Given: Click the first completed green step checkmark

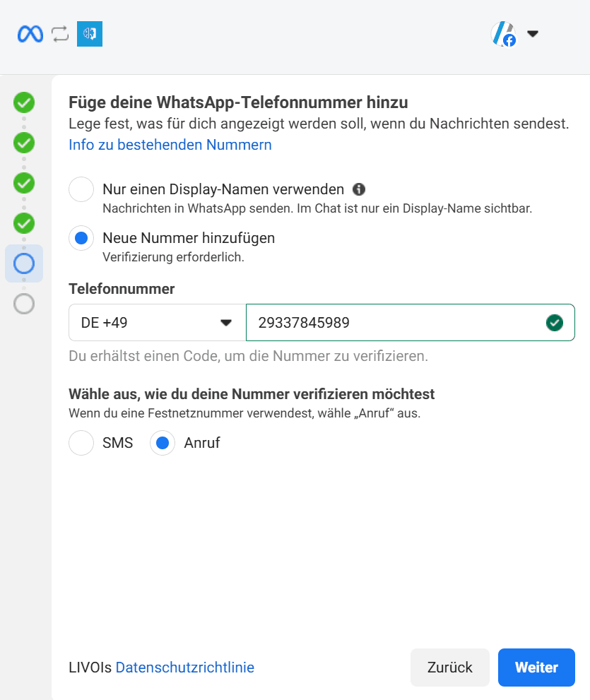Looking at the screenshot, I should (23, 102).
